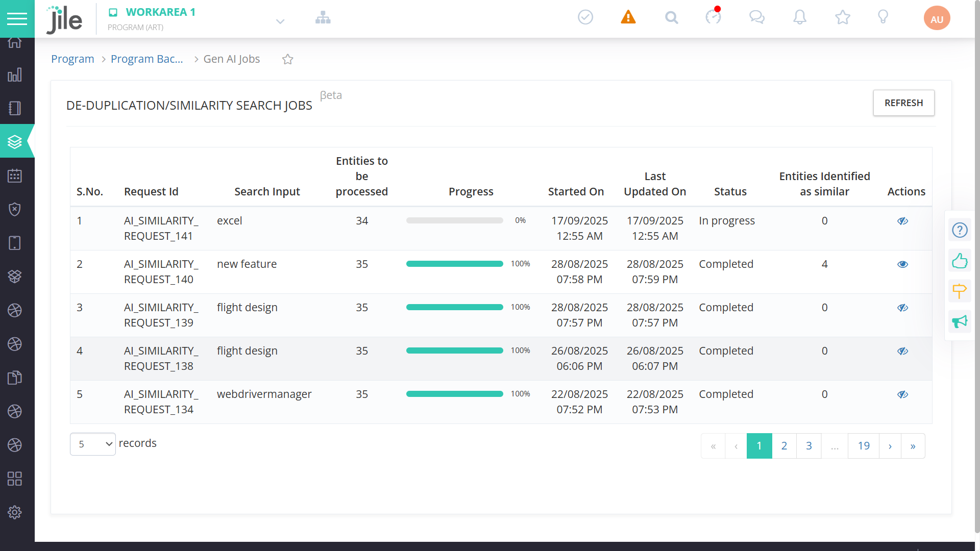Click the 0% progress bar of request 141
This screenshot has height=551, width=980.
tap(455, 220)
